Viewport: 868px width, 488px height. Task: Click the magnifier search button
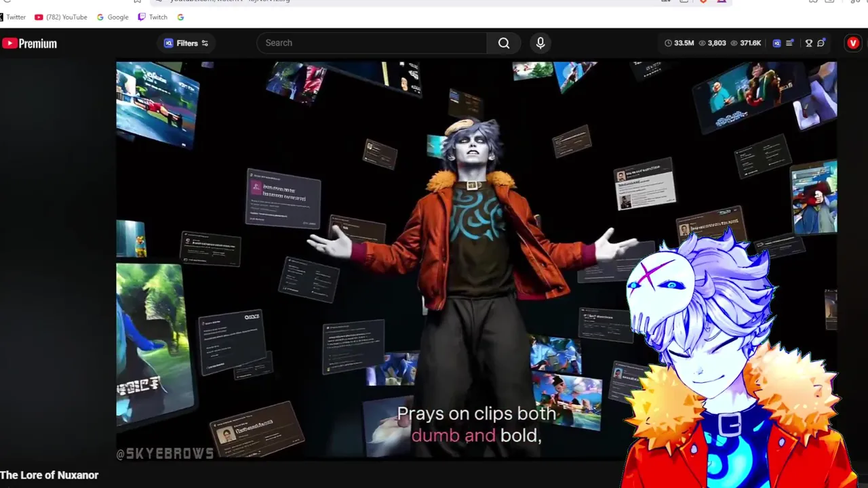click(x=504, y=43)
